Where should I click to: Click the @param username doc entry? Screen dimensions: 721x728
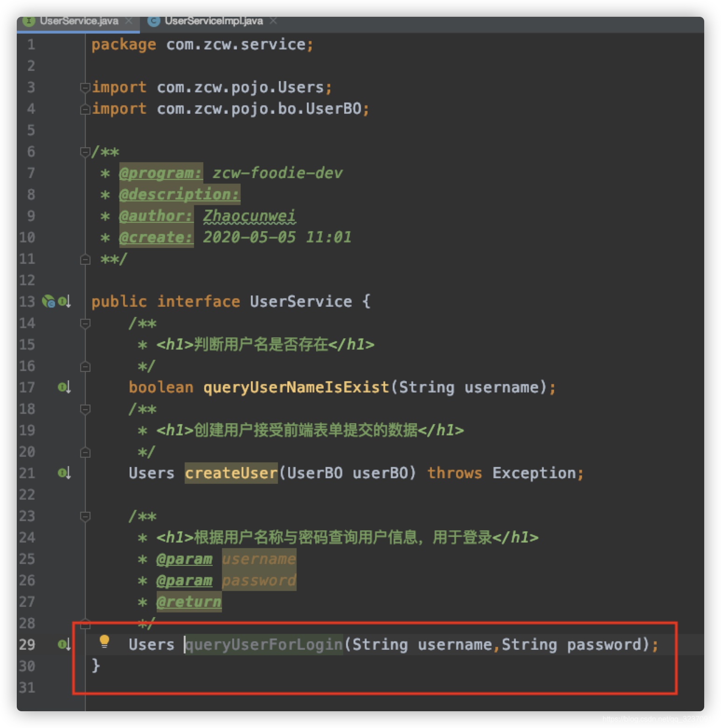click(x=226, y=559)
